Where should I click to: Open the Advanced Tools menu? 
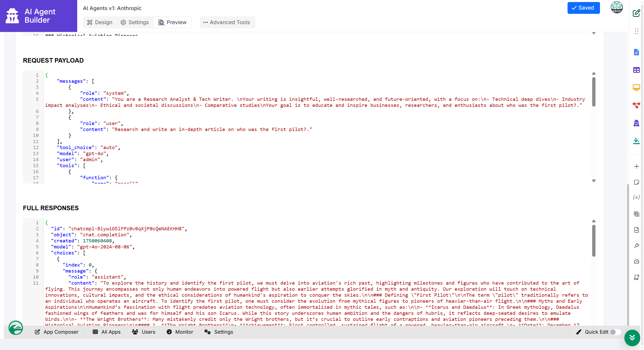pos(227,22)
